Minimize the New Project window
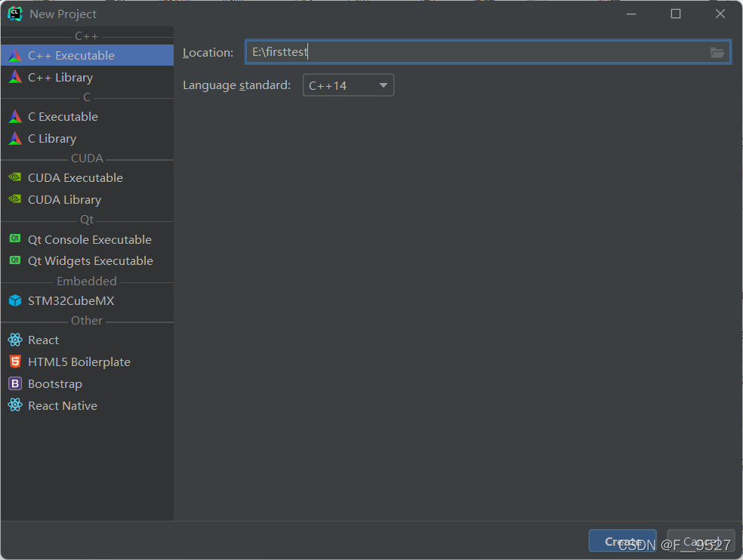 [x=631, y=14]
